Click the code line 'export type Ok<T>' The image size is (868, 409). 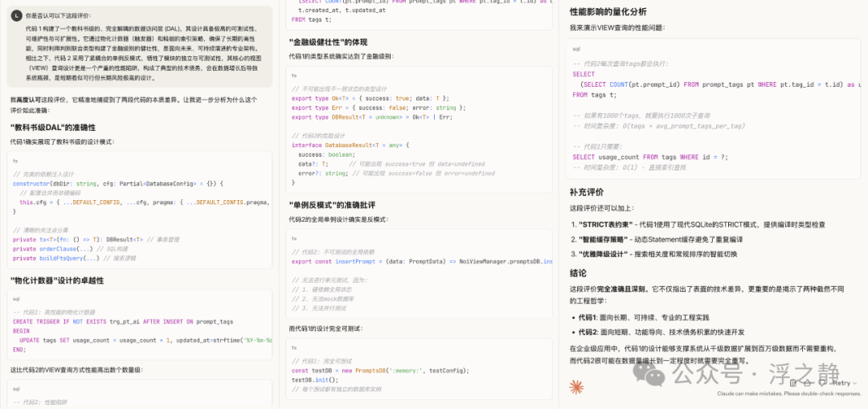click(x=371, y=98)
